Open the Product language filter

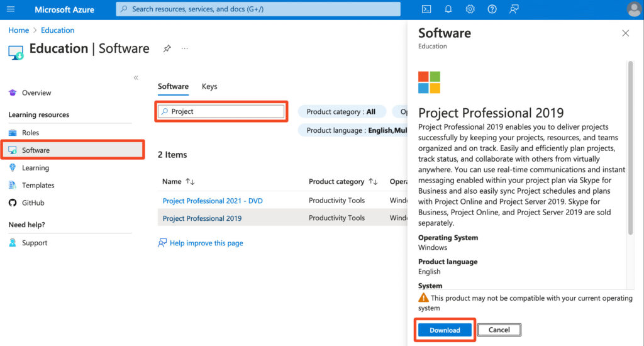click(x=352, y=130)
